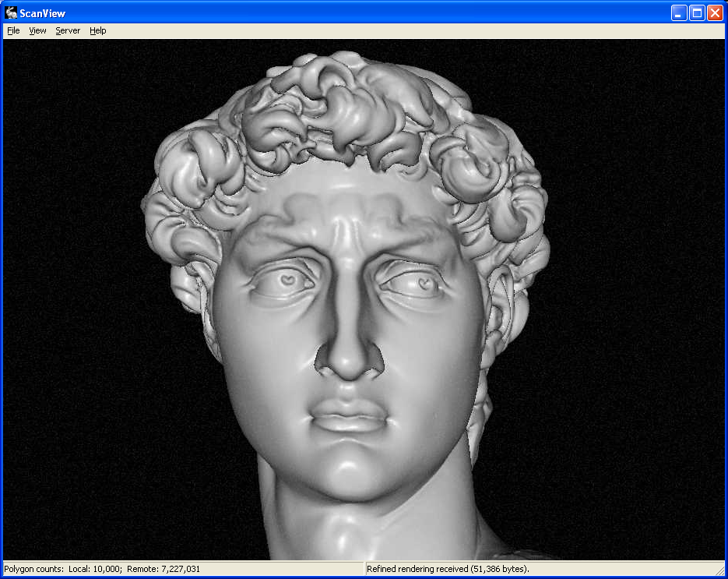Select the 'Refined rendering received' status message
Screen dimensions: 728x579
point(448,569)
